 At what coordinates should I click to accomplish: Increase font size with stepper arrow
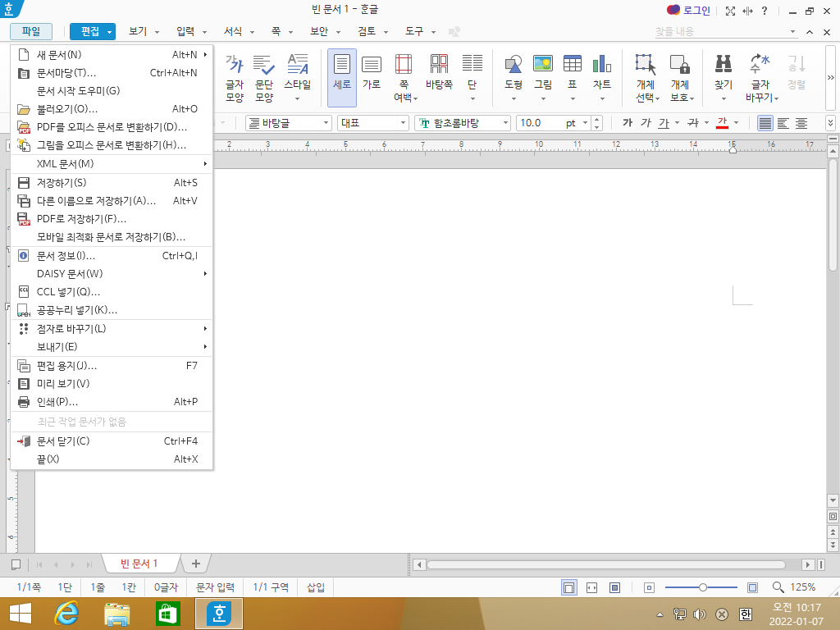click(597, 120)
